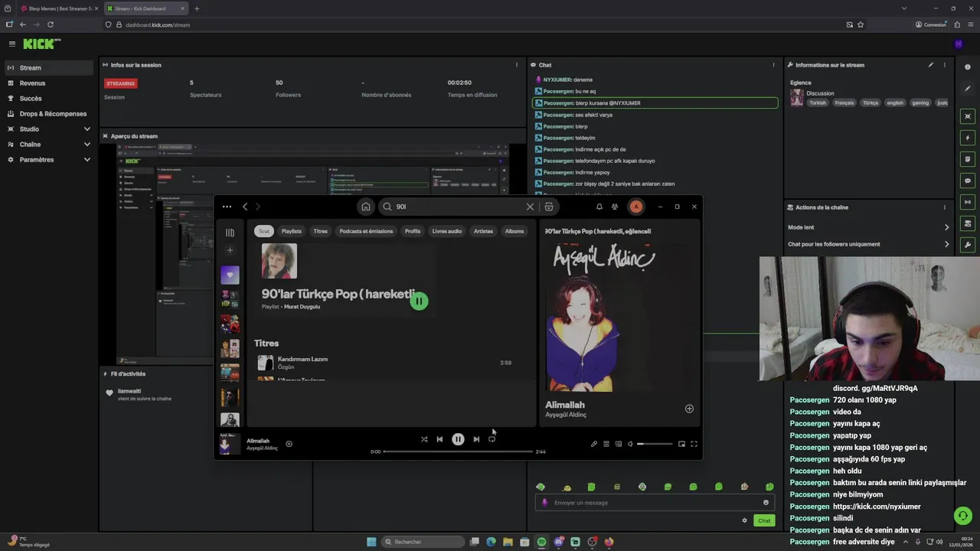Screen dimensions: 980x551
Task: Open Chat pour les followers uniquement setting
Action: pyautogui.click(x=868, y=244)
